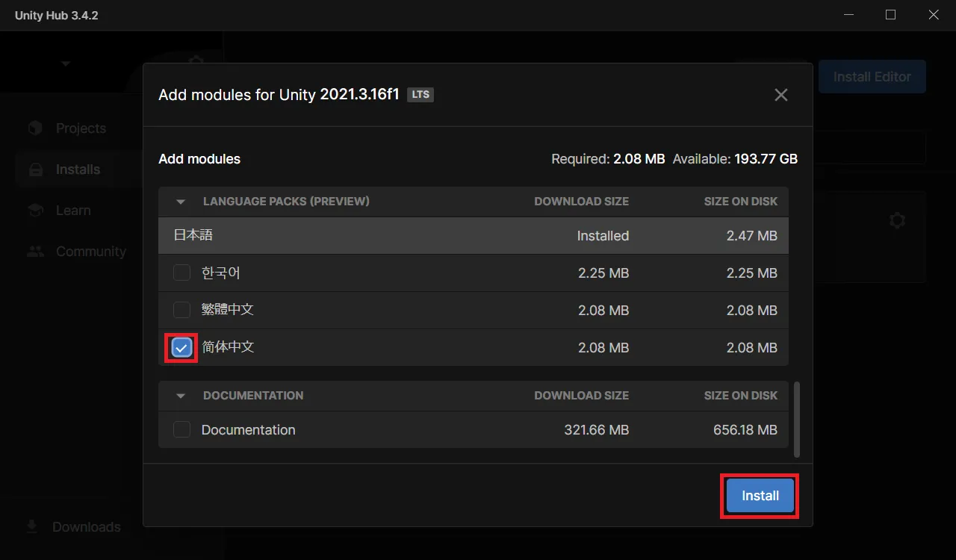The image size is (956, 560).
Task: Click the 繁體中文 language label
Action: point(228,310)
